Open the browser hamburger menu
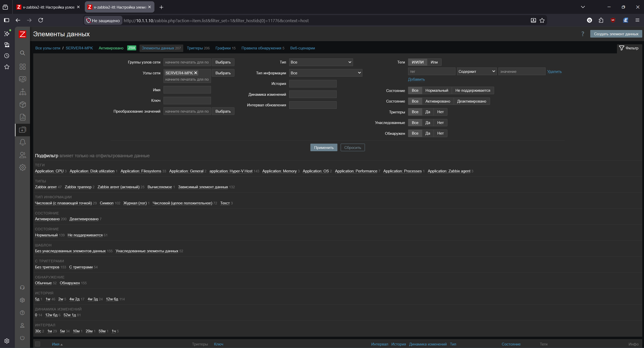Viewport: 644px width, 348px height. tap(637, 20)
